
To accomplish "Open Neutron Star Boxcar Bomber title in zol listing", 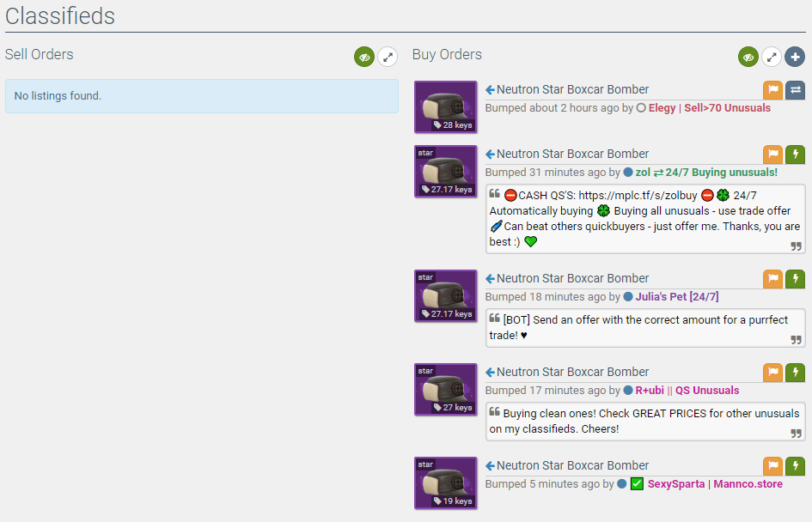I will 572,154.
